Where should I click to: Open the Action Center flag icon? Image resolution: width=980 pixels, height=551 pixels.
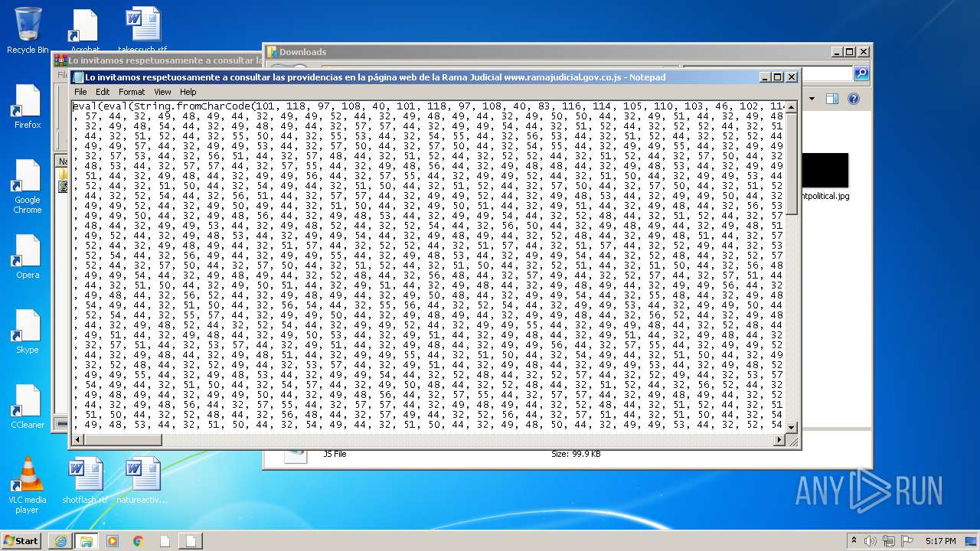pyautogui.click(x=907, y=541)
